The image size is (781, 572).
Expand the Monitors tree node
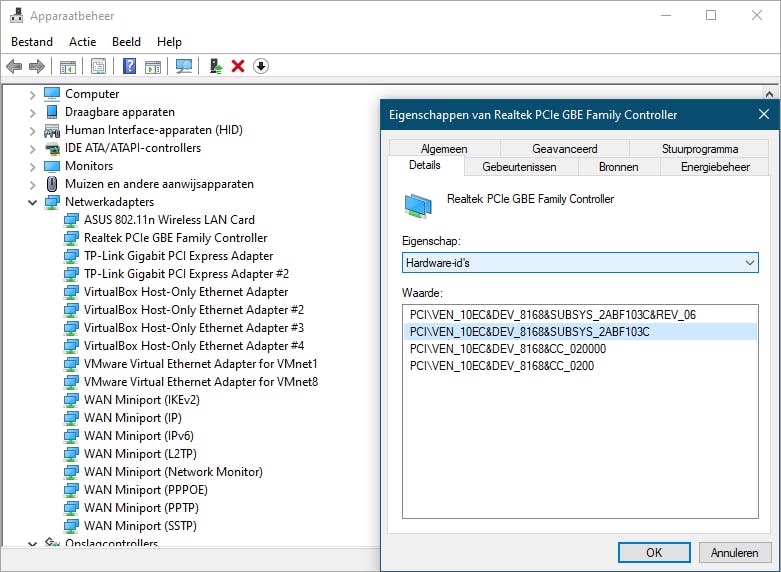click(33, 166)
